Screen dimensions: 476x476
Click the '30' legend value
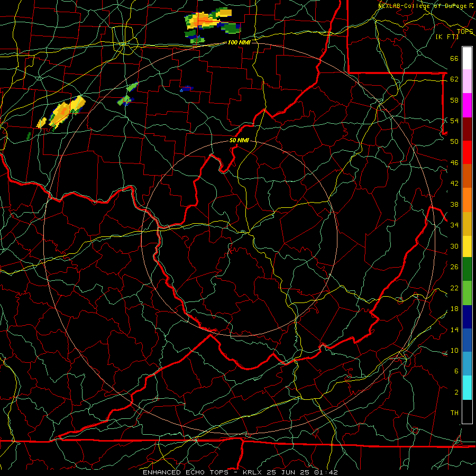[x=454, y=246]
